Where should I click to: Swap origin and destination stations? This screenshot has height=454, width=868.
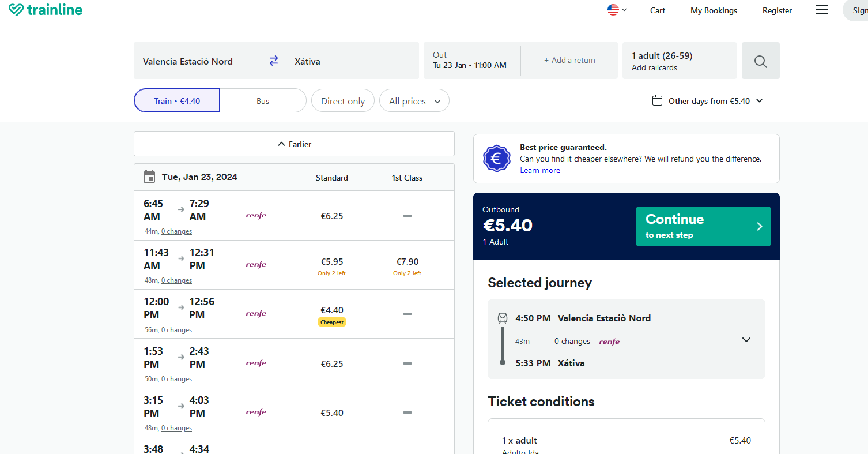273,60
